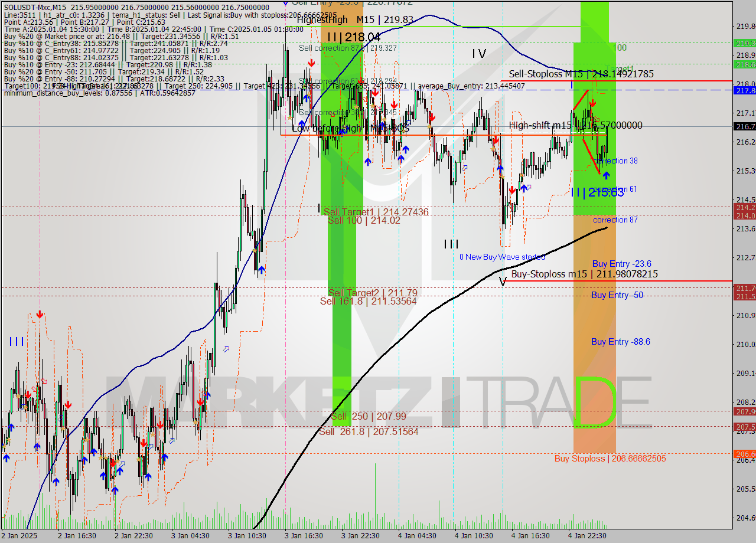Click the orange 206.6 price tag on axis
The height and width of the screenshot is (543, 756).
pyautogui.click(x=744, y=454)
